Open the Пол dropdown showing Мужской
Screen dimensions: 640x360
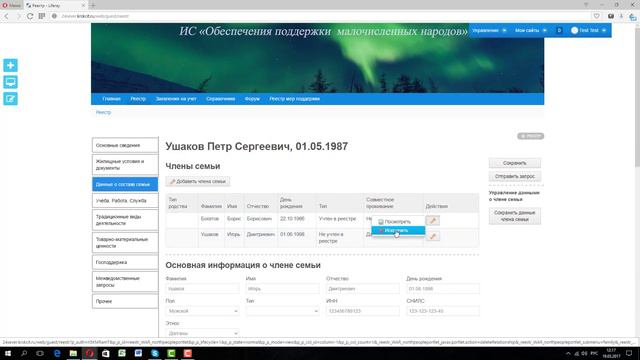202,311
